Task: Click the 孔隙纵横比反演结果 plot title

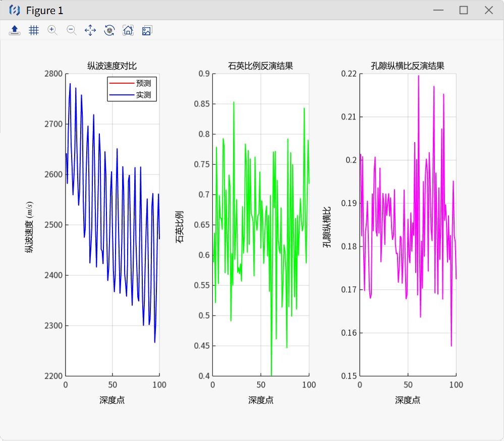Action: tap(408, 66)
